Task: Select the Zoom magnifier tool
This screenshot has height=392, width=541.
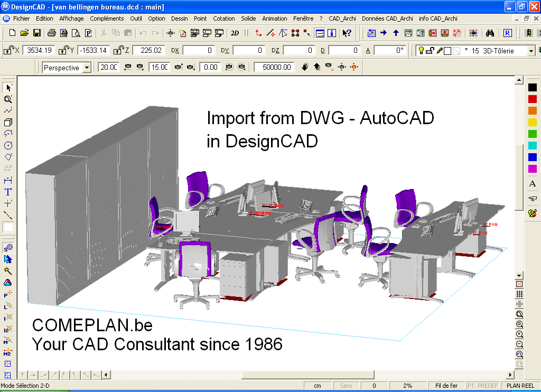Action: 8,99
